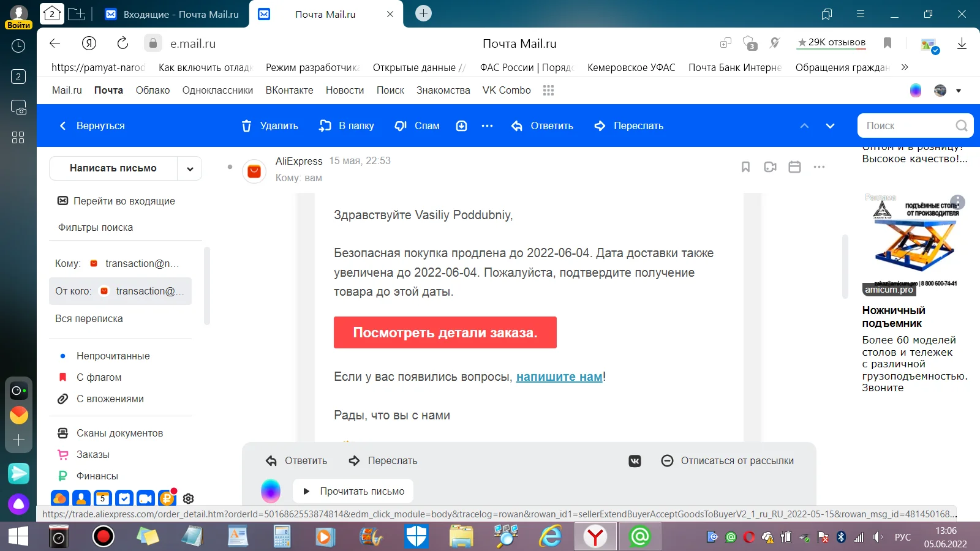Open Одноклассники in Mail.ru nav
980x551 pixels.
point(217,90)
